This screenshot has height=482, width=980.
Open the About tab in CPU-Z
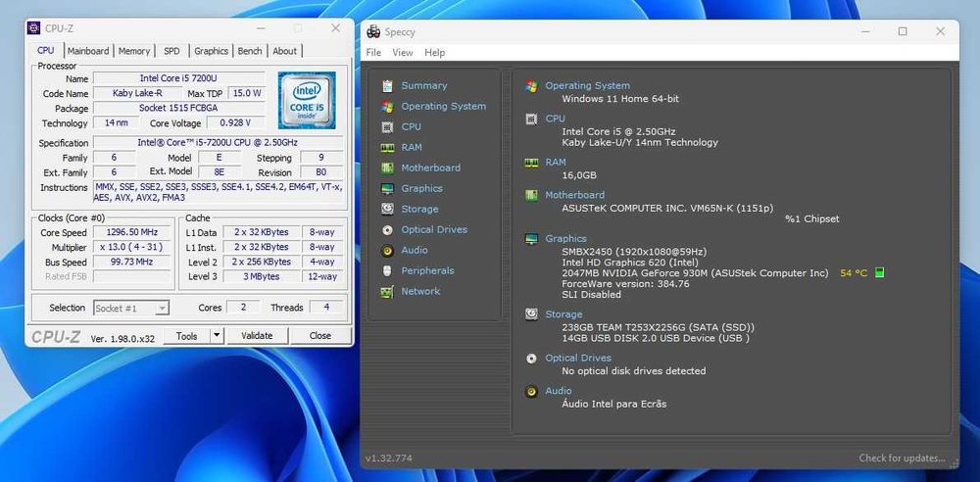pos(285,51)
